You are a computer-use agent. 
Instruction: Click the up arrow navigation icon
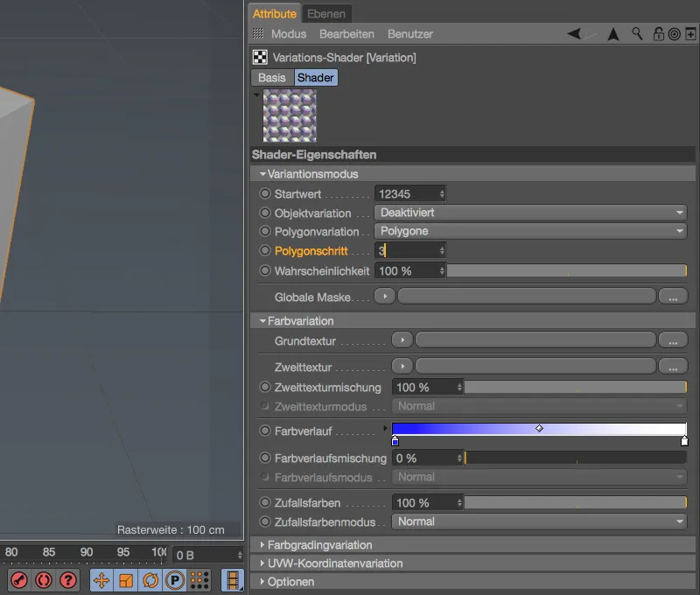pos(613,34)
